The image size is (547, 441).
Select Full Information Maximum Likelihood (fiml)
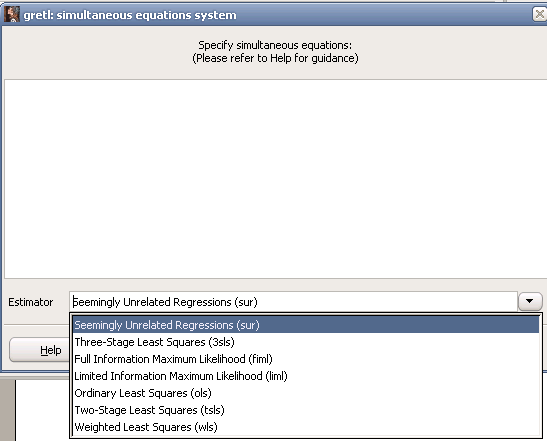[x=306, y=359]
